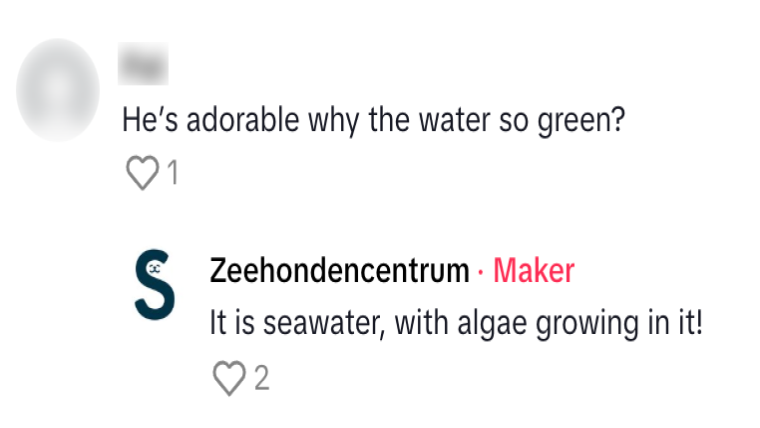
Task: Open Zeehondencentrum's S logo avatar
Action: click(x=155, y=284)
